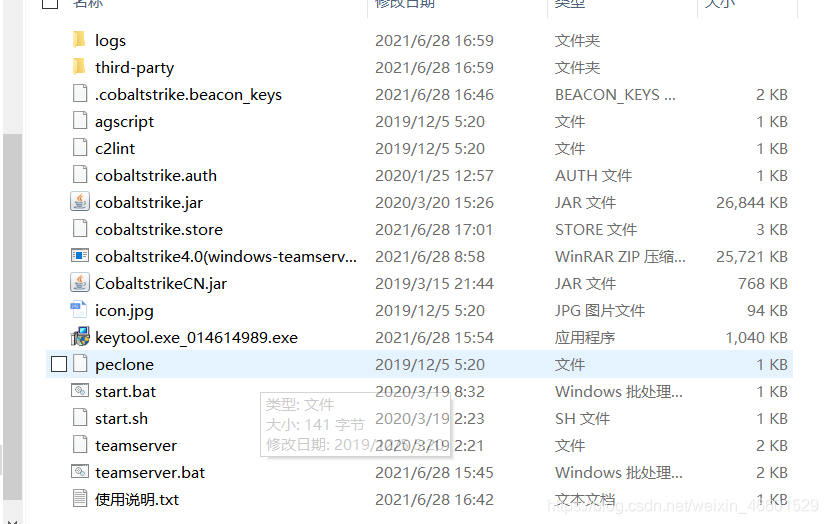Select the file named third-party
Image resolution: width=828 pixels, height=524 pixels.
point(135,68)
